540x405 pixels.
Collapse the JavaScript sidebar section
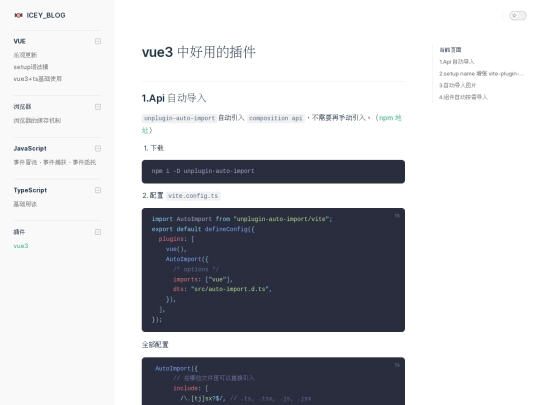98,148
